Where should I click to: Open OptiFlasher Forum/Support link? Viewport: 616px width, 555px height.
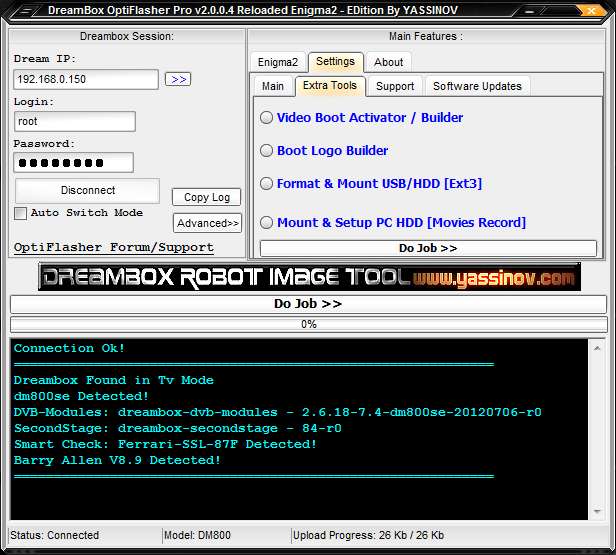click(114, 247)
